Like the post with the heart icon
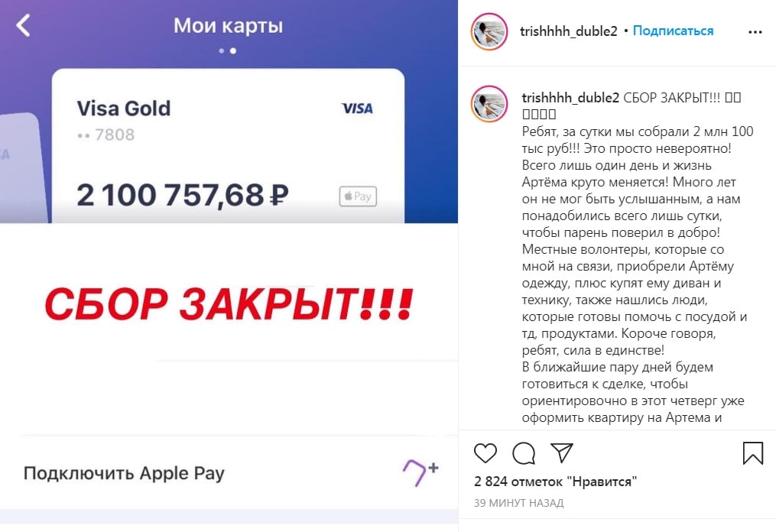This screenshot has width=776, height=532. click(485, 453)
